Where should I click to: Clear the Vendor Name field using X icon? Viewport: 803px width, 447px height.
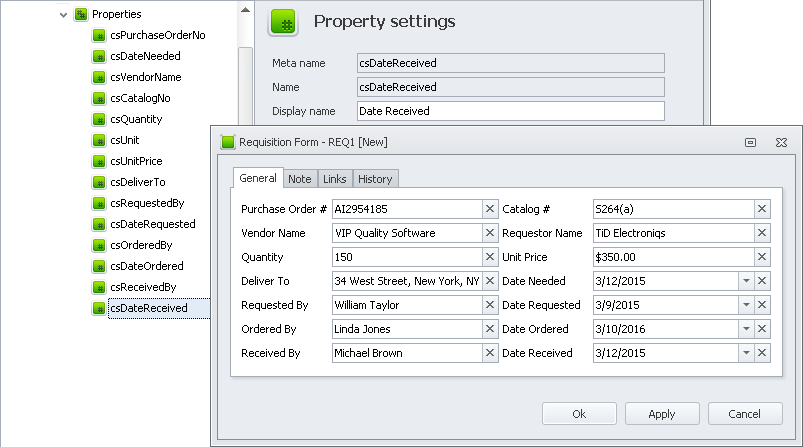pyautogui.click(x=489, y=233)
